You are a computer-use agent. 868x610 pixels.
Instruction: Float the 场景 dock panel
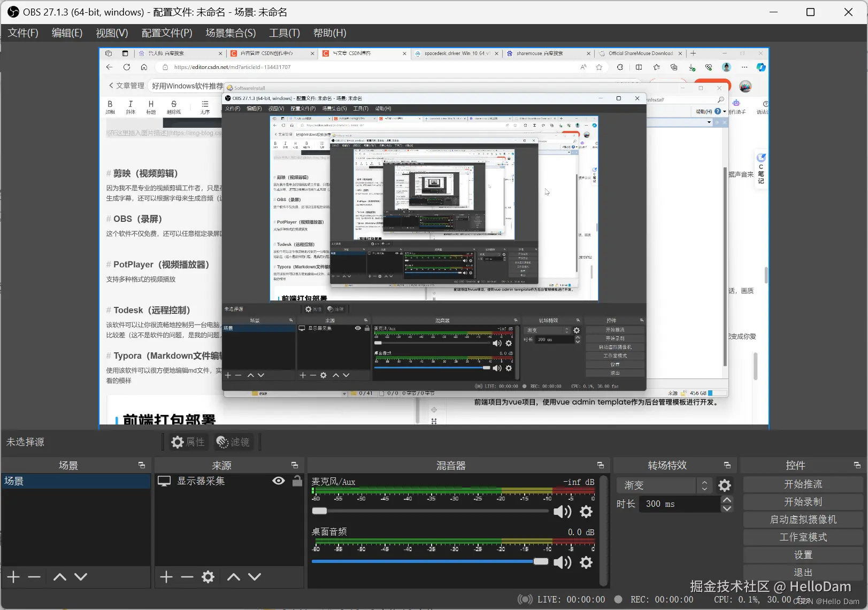(x=142, y=465)
